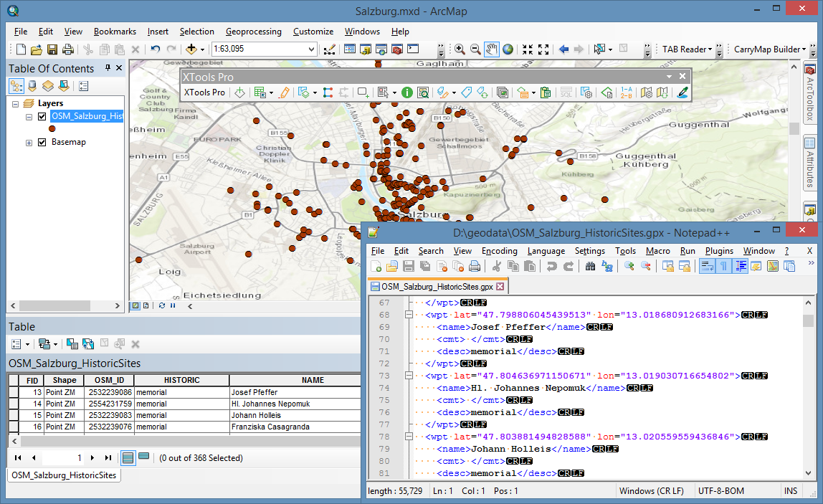Viewport: 823px width, 504px height.
Task: Click the Full Extent globe icon
Action: click(x=507, y=49)
